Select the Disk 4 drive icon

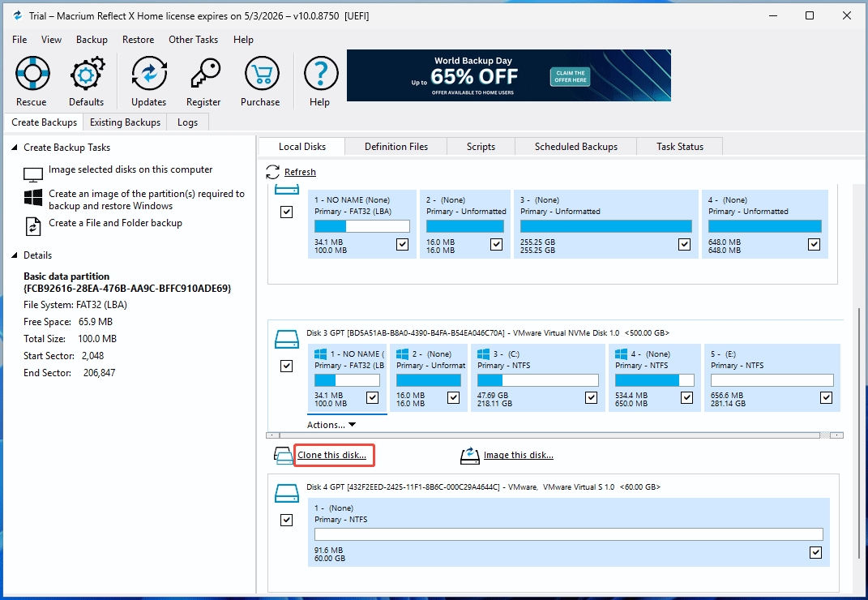286,493
